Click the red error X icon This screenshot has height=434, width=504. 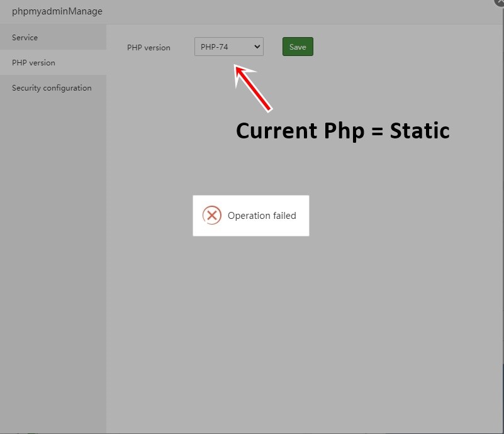tap(212, 215)
